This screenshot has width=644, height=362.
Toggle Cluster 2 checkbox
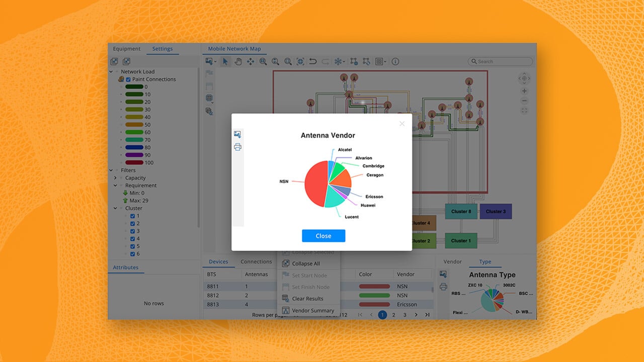(x=133, y=224)
